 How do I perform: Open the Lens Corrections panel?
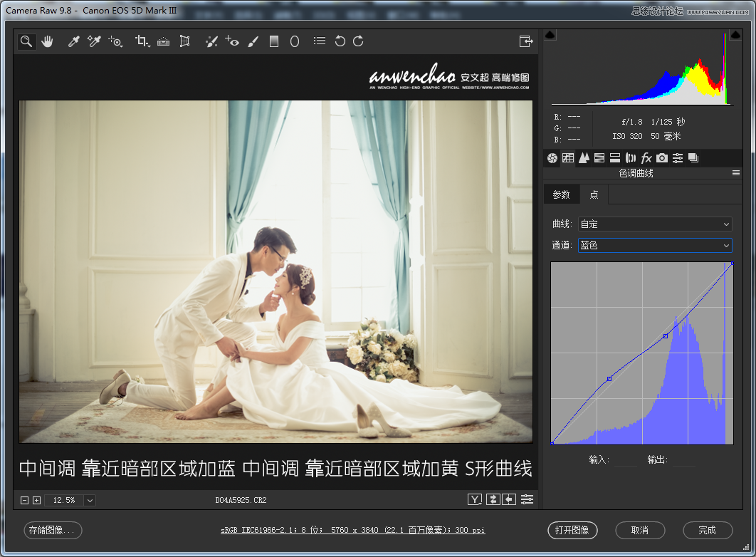pyautogui.click(x=630, y=157)
